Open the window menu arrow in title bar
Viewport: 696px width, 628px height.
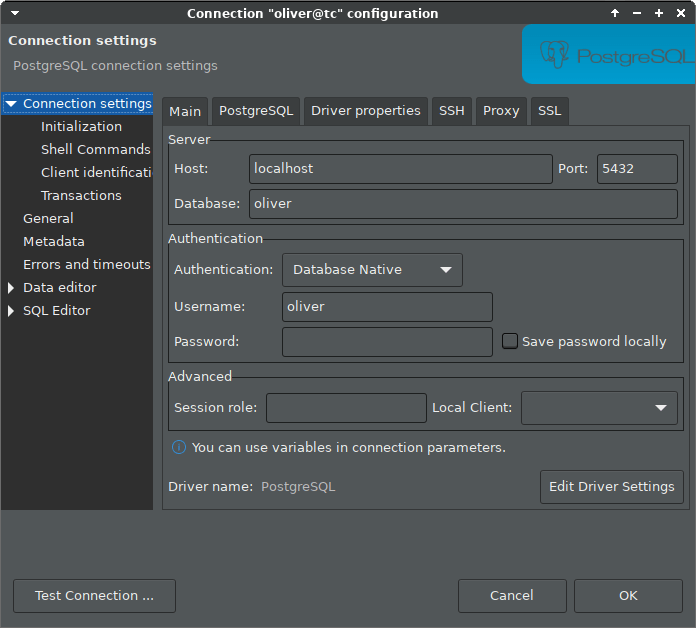pos(14,13)
